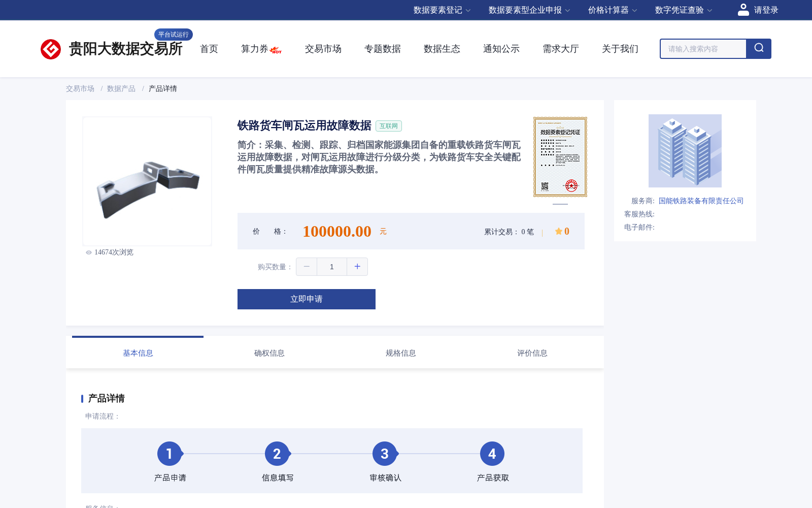Click the 累计交易：0 笔 text

coord(509,232)
